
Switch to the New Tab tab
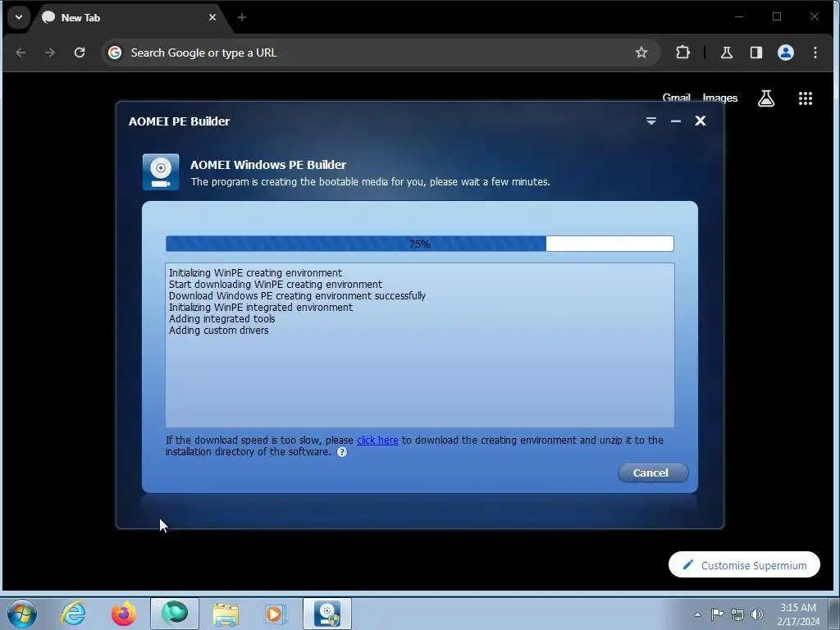pos(129,18)
